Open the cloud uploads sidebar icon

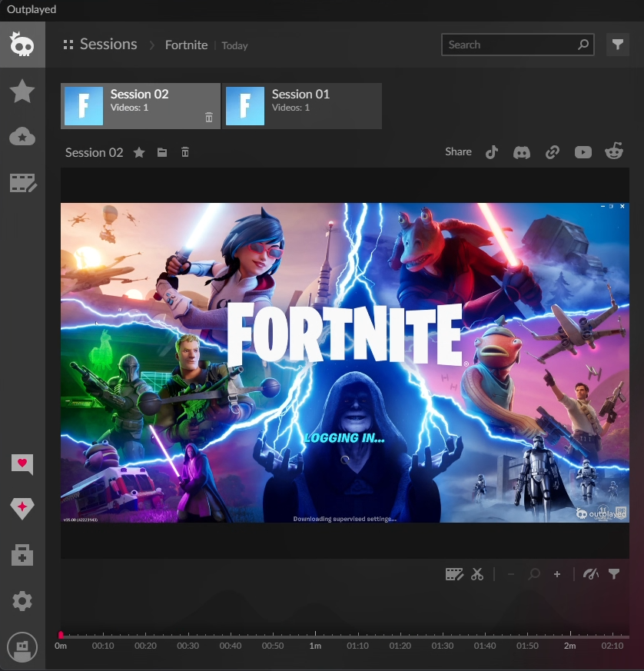pos(22,137)
